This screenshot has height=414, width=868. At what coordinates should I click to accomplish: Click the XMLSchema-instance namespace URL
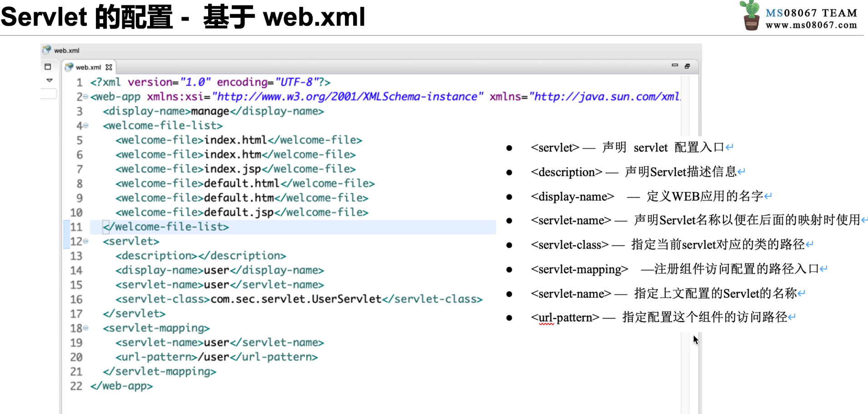click(348, 97)
